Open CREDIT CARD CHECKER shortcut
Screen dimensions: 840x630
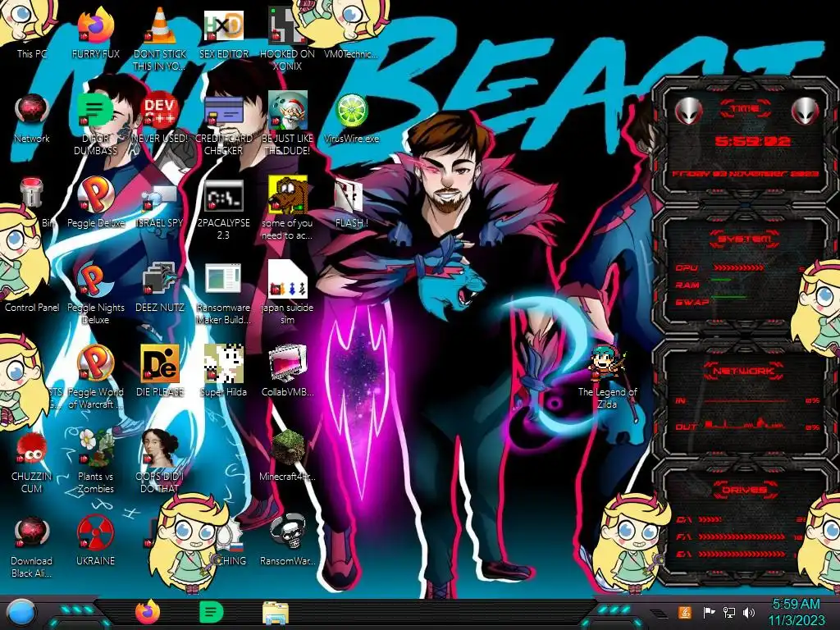click(224, 125)
